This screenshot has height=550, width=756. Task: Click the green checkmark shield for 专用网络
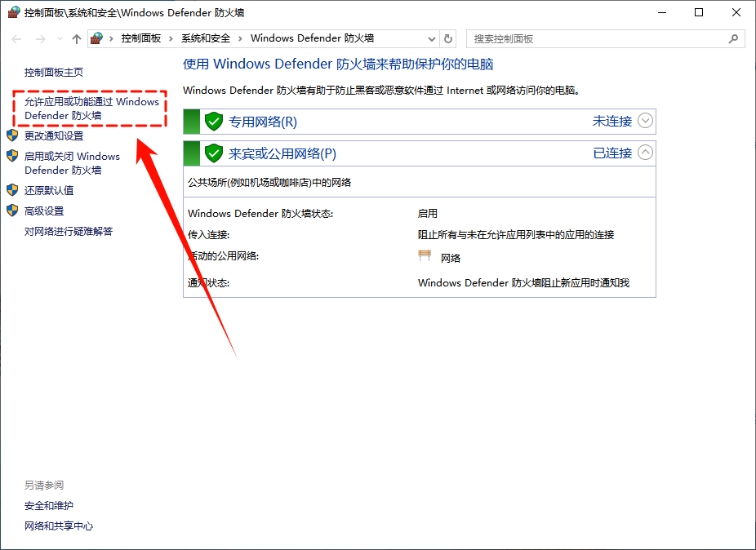212,121
